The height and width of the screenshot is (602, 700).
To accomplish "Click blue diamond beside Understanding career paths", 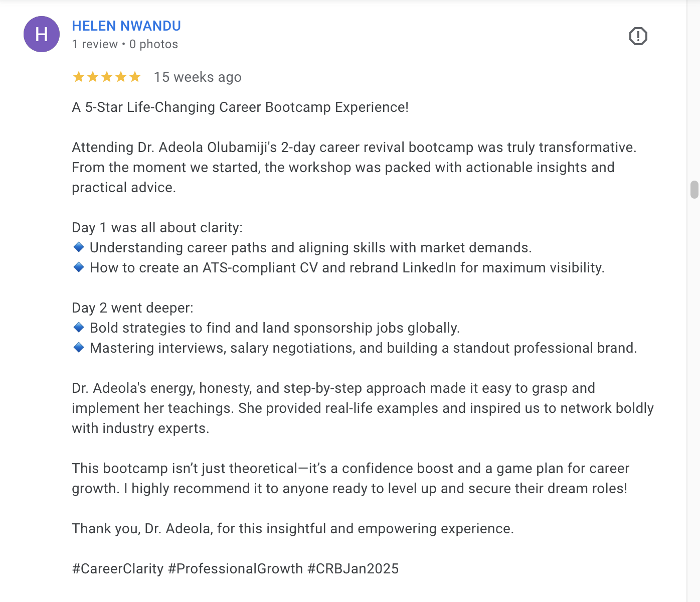I will pyautogui.click(x=79, y=247).
